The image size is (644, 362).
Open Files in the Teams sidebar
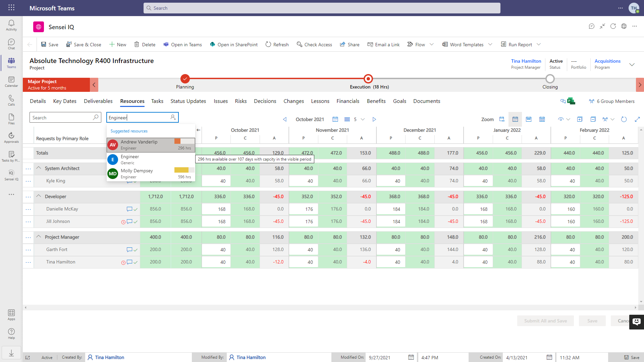coord(11,119)
